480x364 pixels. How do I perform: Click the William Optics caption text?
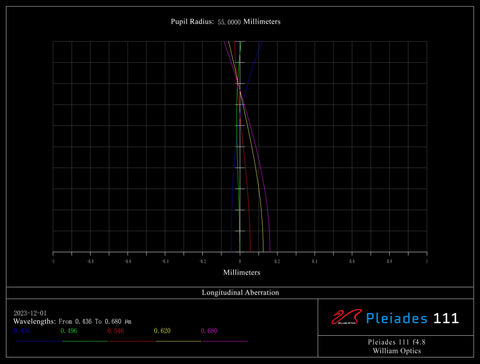pyautogui.click(x=397, y=351)
